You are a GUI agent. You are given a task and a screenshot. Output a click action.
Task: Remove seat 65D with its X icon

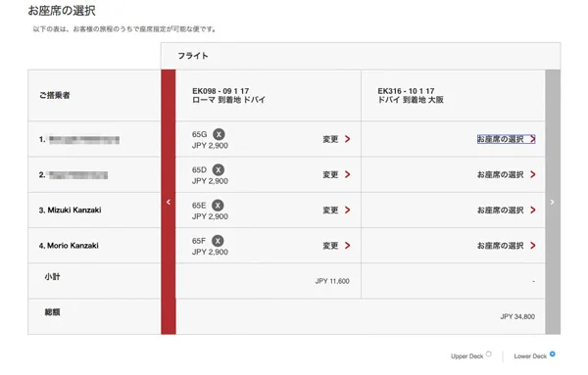point(219,169)
